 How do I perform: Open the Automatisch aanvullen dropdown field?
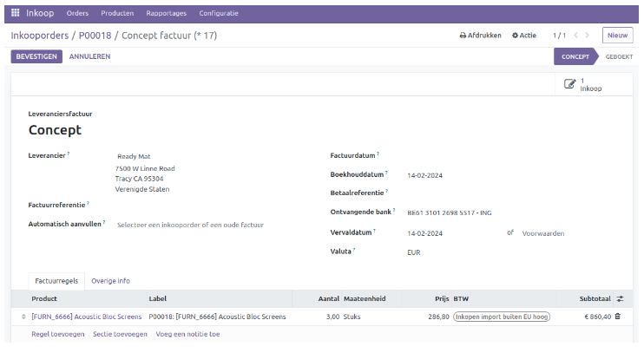[x=191, y=225]
